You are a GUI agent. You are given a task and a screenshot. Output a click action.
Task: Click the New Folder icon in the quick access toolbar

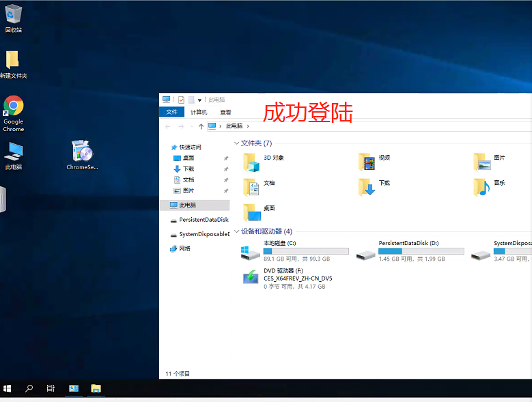tap(191, 100)
